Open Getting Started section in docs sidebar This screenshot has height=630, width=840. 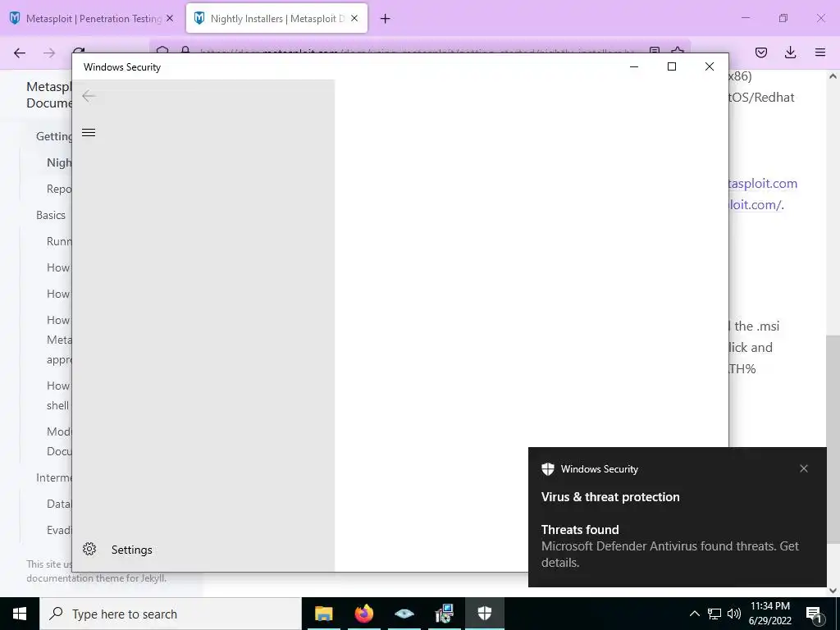[x=53, y=137]
